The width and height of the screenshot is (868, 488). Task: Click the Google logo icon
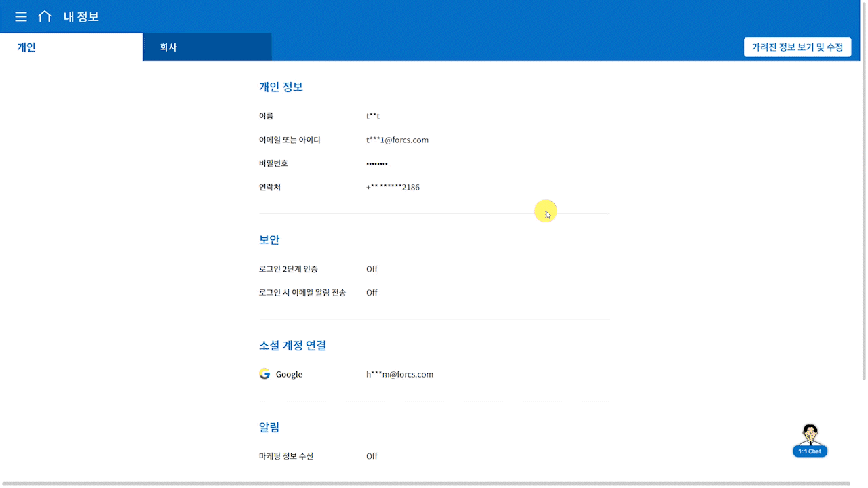264,374
